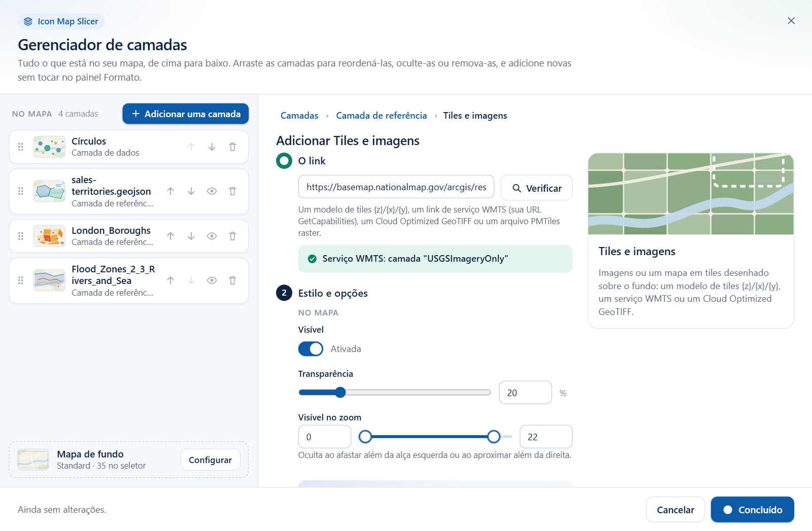Move sales-territories.geojson layer up
The width and height of the screenshot is (812, 531).
(171, 191)
